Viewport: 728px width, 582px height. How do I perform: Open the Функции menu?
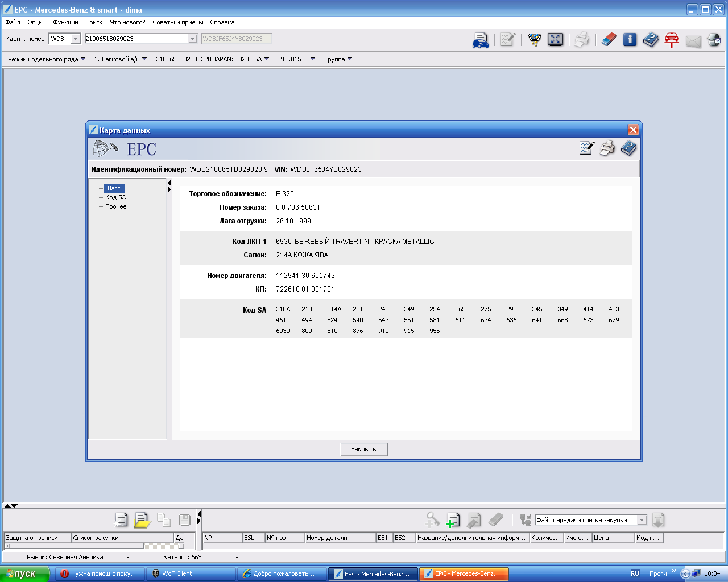coord(65,22)
